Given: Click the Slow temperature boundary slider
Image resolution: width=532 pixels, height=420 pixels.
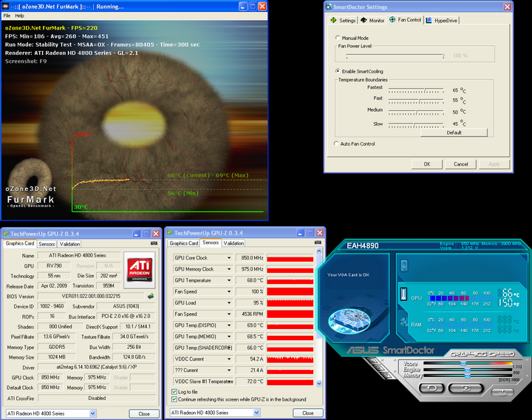Looking at the screenshot, I should pos(416,124).
